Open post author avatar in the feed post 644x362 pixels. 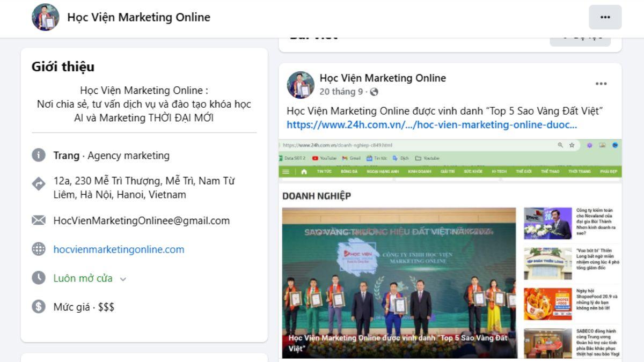(301, 85)
